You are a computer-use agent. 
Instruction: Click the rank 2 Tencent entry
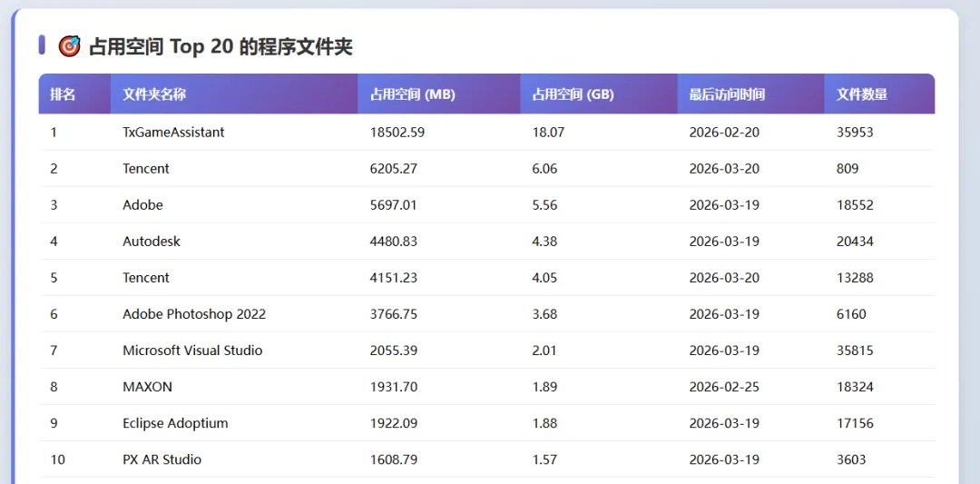pos(146,169)
